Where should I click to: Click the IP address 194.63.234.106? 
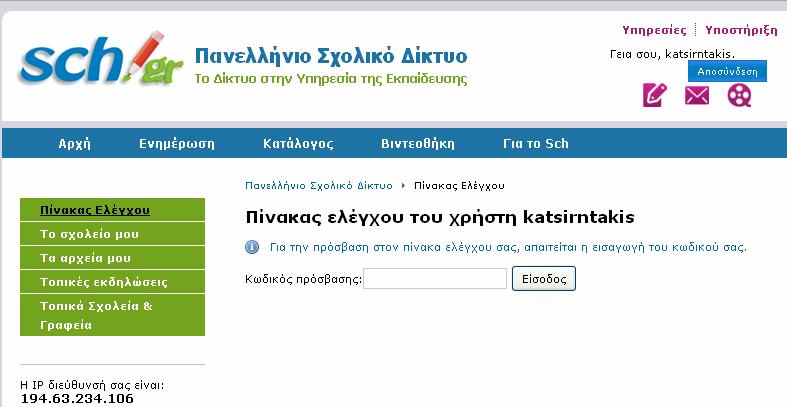coord(77,399)
